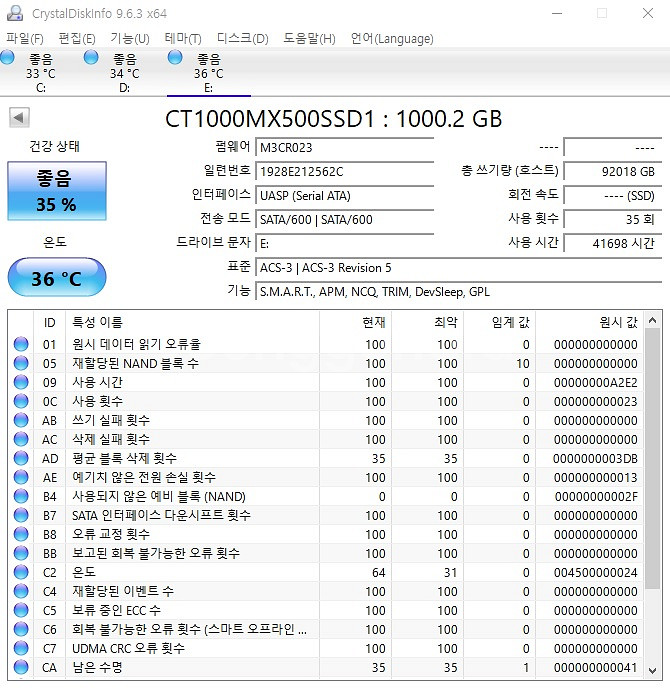The width and height of the screenshot is (670, 688).
Task: Open the 도움말(H) menu
Action: click(309, 39)
